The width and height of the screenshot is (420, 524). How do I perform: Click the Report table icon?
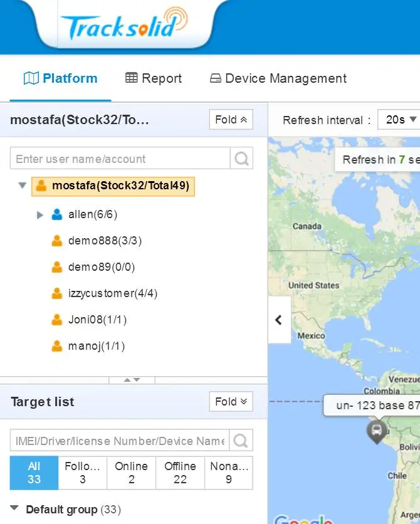coord(131,78)
